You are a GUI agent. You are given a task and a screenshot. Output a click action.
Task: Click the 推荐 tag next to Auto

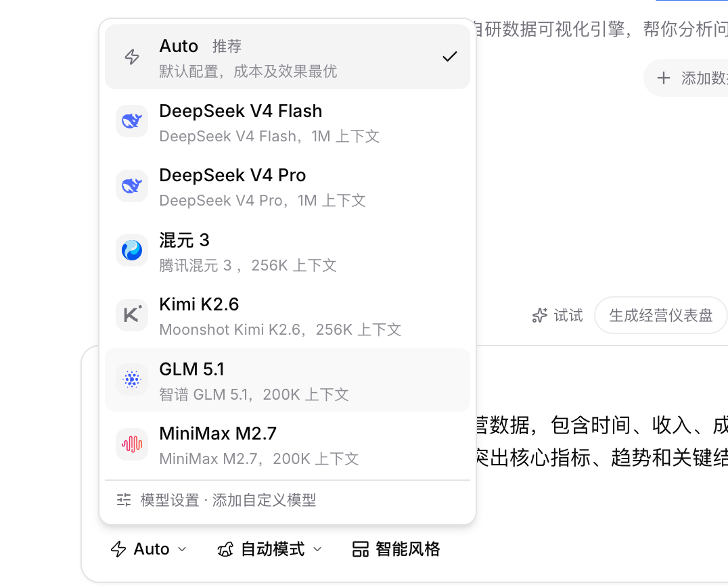(x=227, y=46)
